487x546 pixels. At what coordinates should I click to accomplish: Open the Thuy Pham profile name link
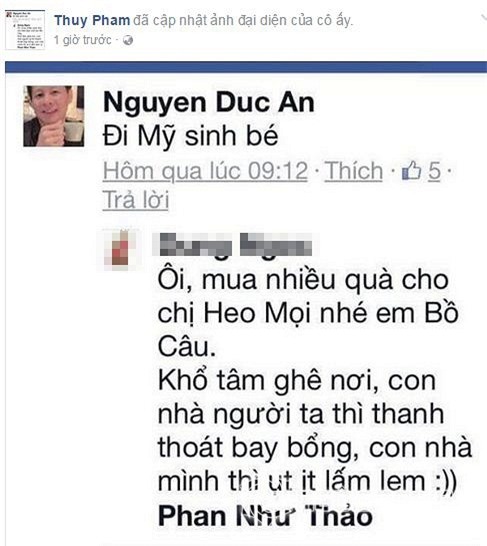coord(92,20)
